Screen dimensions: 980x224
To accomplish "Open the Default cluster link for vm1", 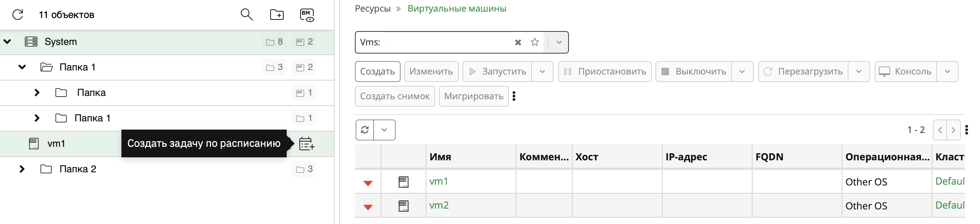I will [x=950, y=181].
